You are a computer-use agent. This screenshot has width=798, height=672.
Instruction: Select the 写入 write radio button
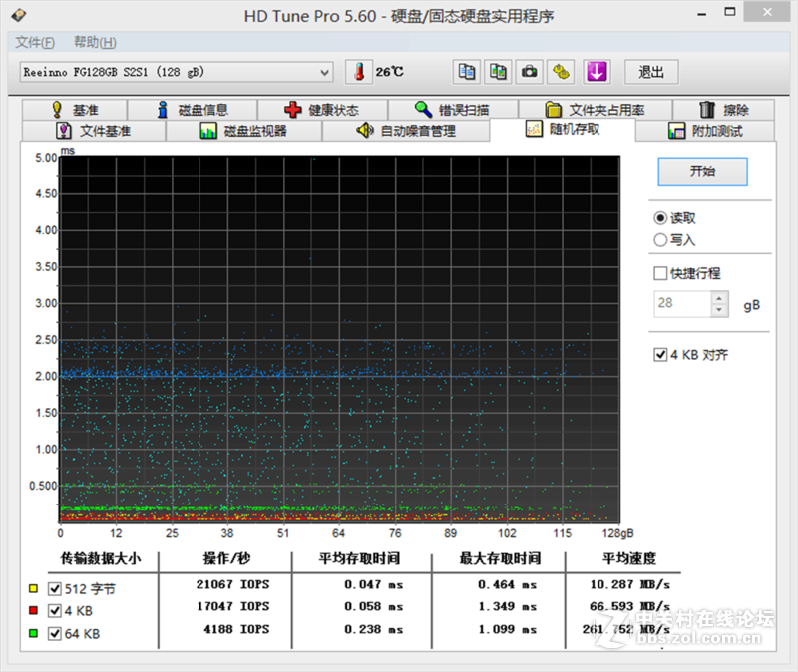tap(660, 240)
